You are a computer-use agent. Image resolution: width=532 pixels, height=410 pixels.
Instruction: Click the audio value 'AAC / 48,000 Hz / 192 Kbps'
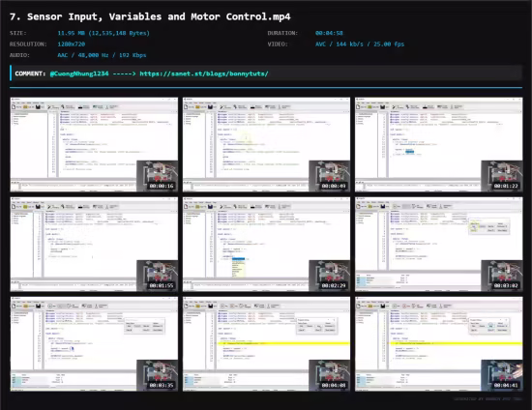(102, 55)
